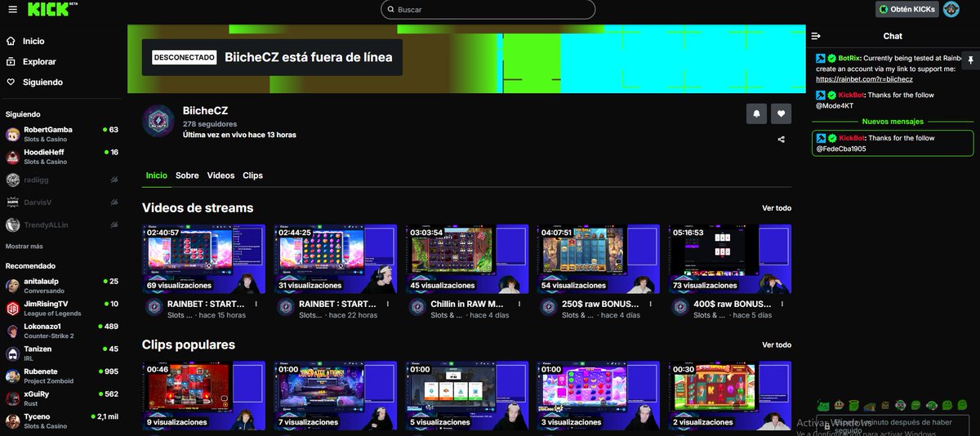Open the 05:16:53 stream video thumbnail

click(x=730, y=259)
